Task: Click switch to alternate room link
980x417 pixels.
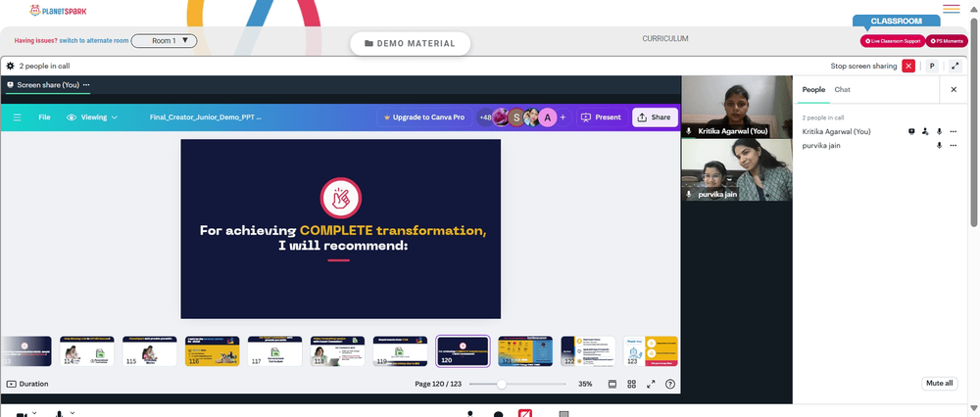Action: (x=94, y=40)
